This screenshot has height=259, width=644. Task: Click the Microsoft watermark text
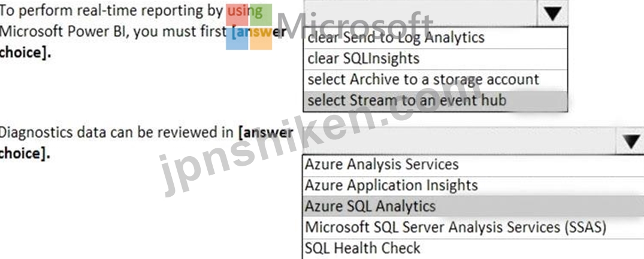[355, 27]
